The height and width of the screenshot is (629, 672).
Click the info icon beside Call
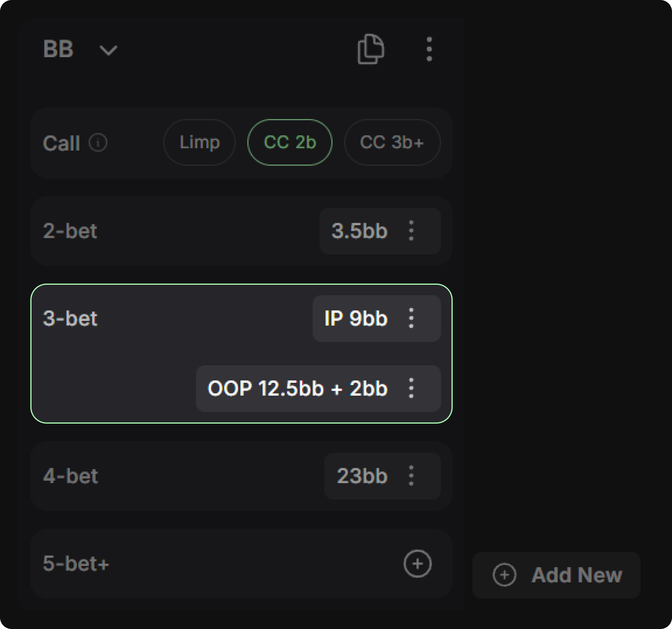(x=98, y=143)
